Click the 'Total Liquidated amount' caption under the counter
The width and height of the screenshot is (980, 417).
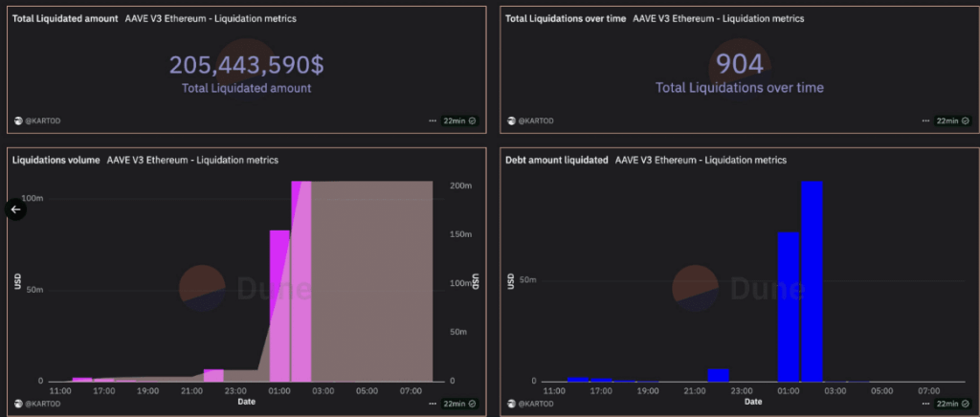[246, 89]
